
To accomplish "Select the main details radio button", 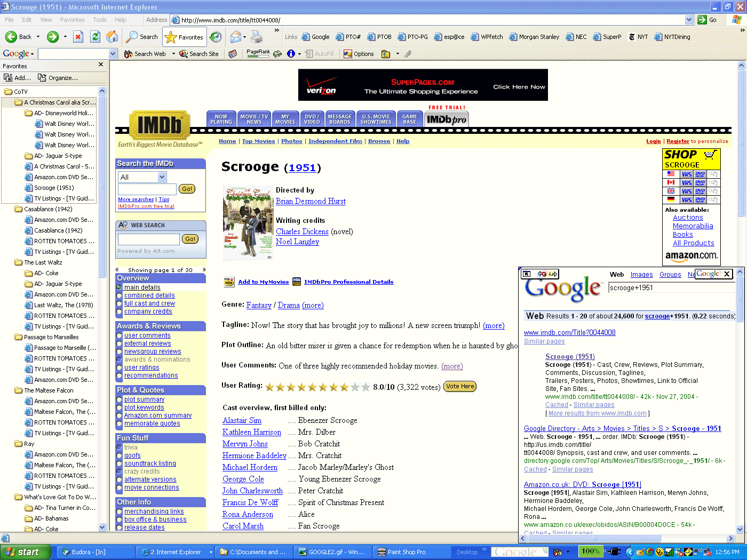I will pyautogui.click(x=120, y=287).
